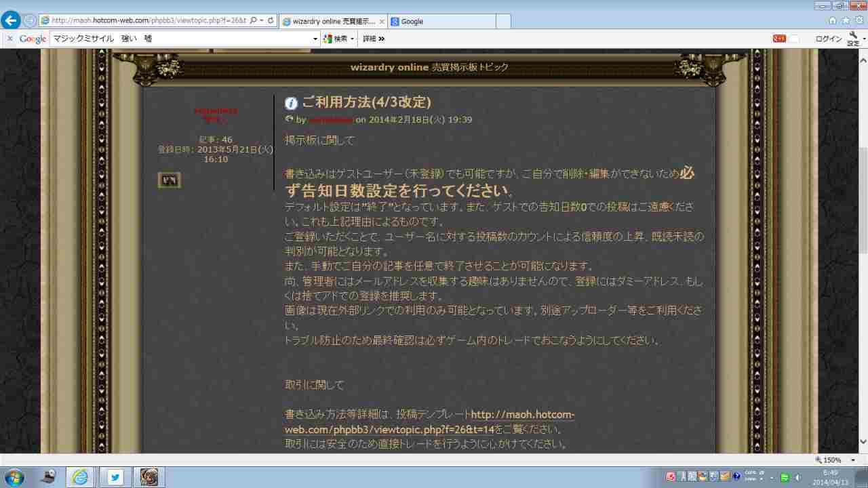Click the small post permalink icon before 'by'

(290, 119)
